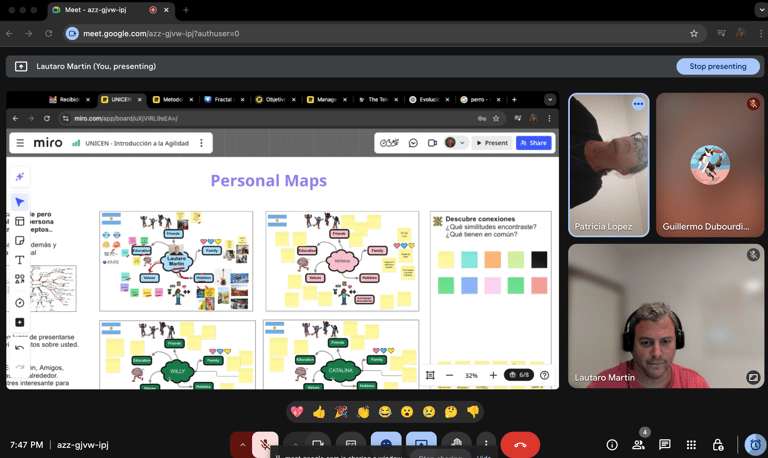Undo last action in Miro
The width and height of the screenshot is (768, 458).
pyautogui.click(x=20, y=348)
